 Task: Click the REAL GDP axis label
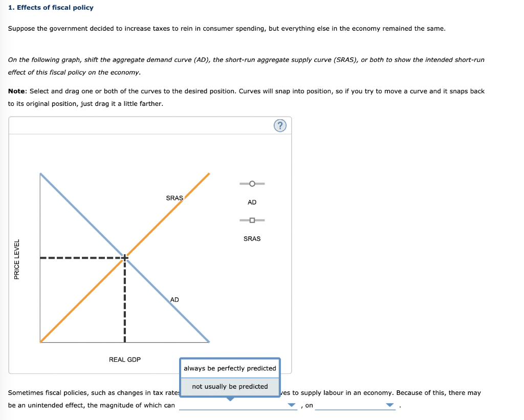click(124, 360)
